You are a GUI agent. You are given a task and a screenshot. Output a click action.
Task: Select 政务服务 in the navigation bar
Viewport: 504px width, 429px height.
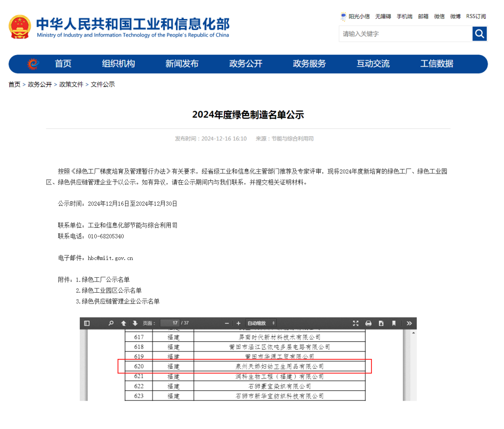coord(309,64)
